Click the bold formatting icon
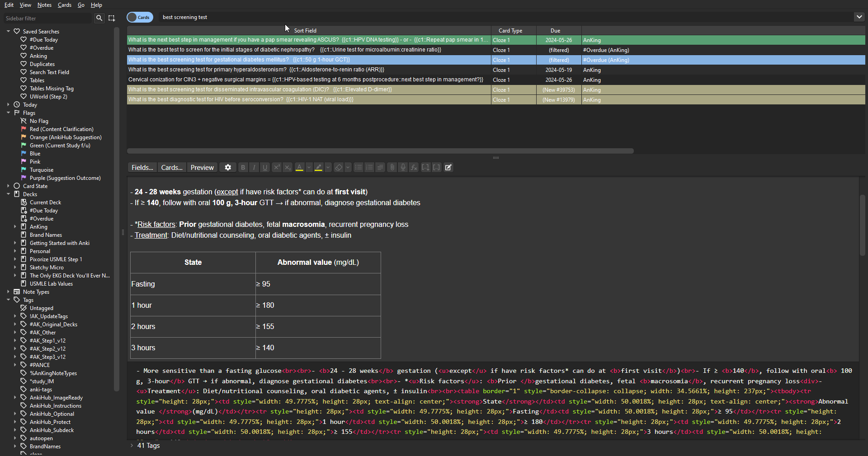Image resolution: width=868 pixels, height=456 pixels. tap(243, 168)
